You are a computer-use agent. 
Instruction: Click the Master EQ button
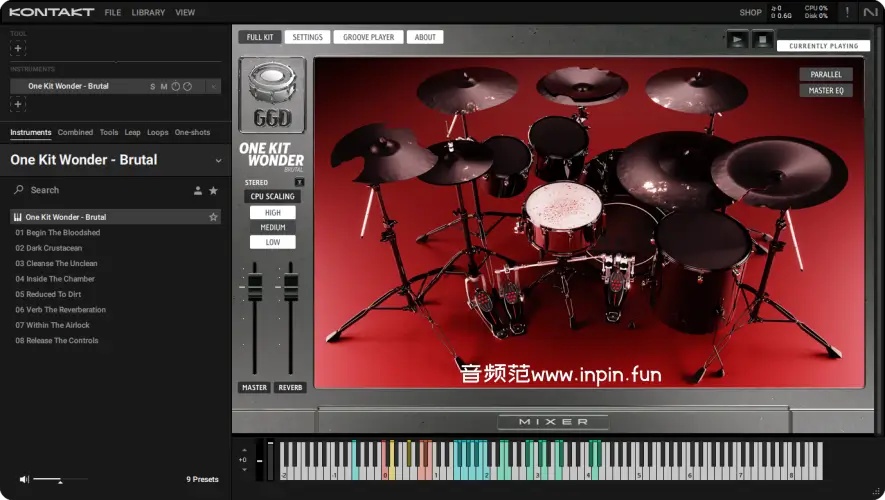[825, 91]
